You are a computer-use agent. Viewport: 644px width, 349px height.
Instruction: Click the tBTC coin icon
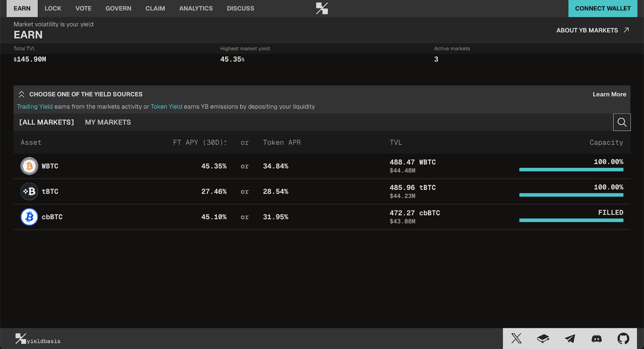coord(29,191)
